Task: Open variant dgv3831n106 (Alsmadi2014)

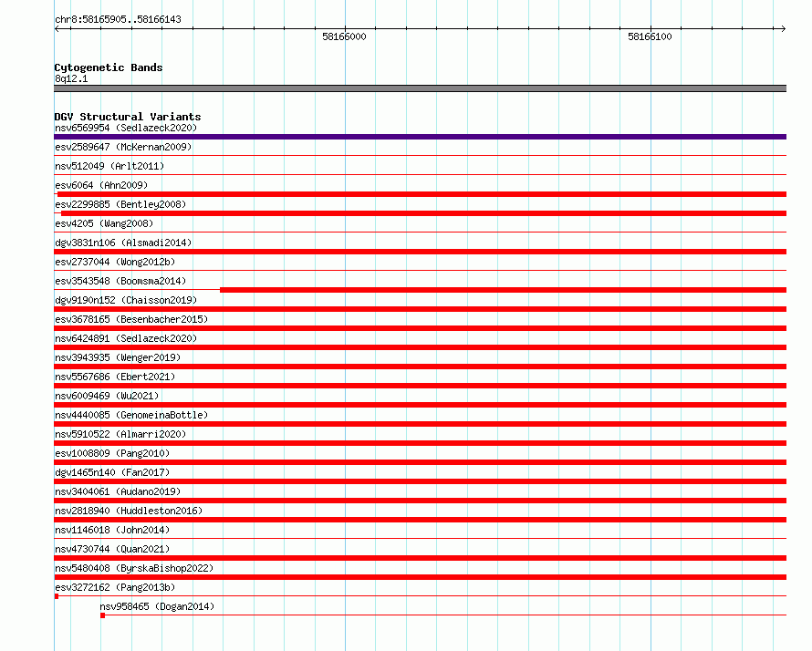Action: 123,243
